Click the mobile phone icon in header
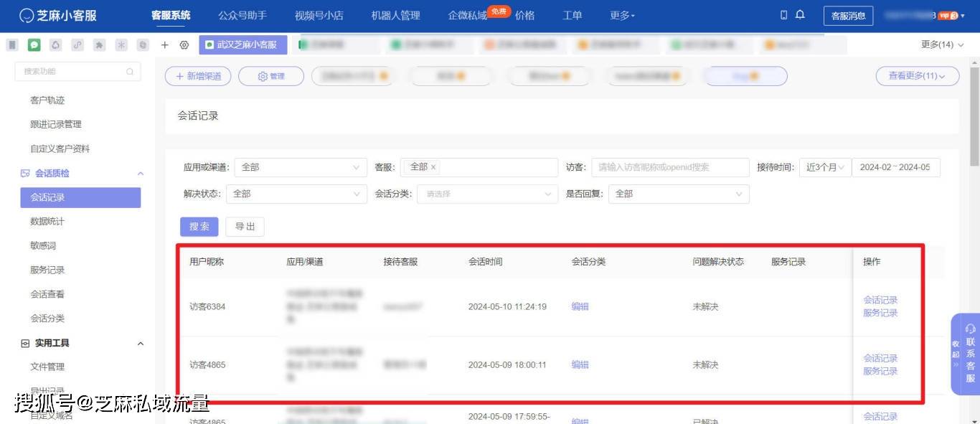 click(x=784, y=15)
